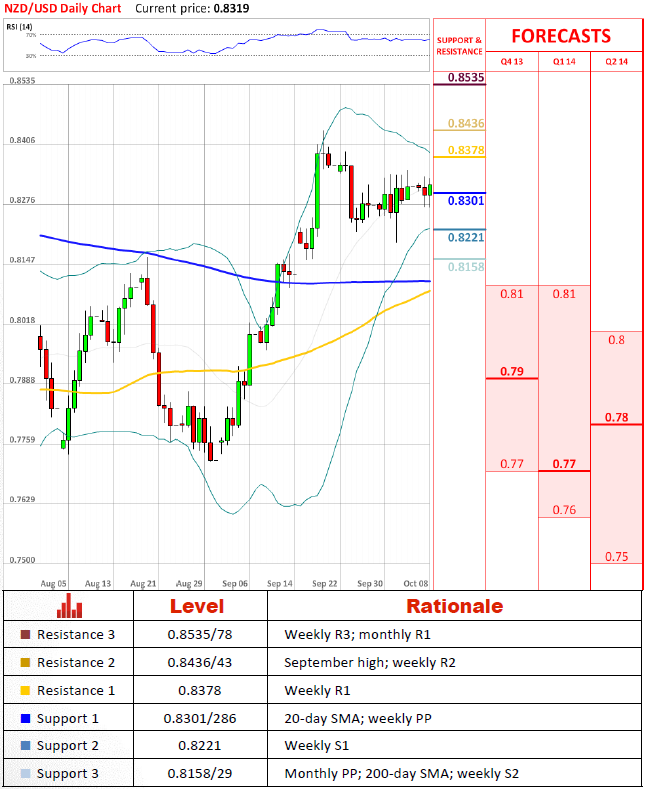The height and width of the screenshot is (789, 646).
Task: Click the Rationale column header
Action: pyautogui.click(x=454, y=606)
